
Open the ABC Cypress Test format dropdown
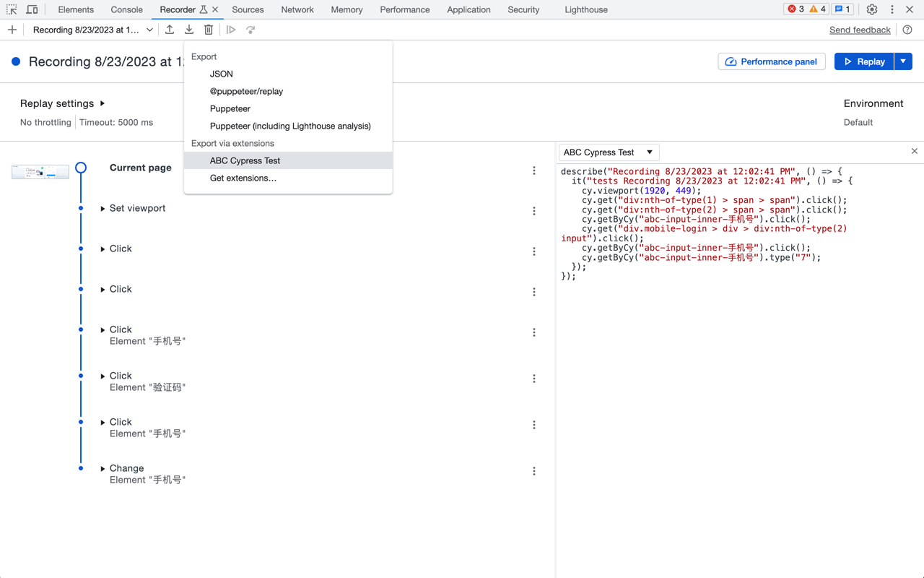pyautogui.click(x=609, y=152)
